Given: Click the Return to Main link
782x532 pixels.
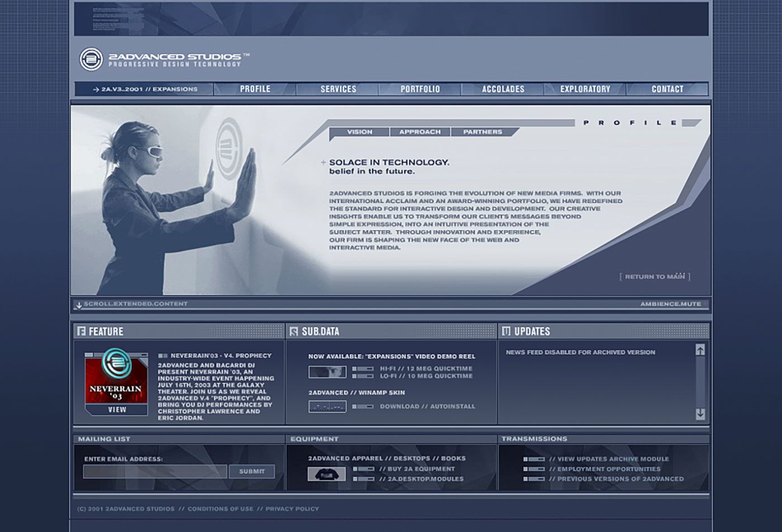Looking at the screenshot, I should point(655,276).
